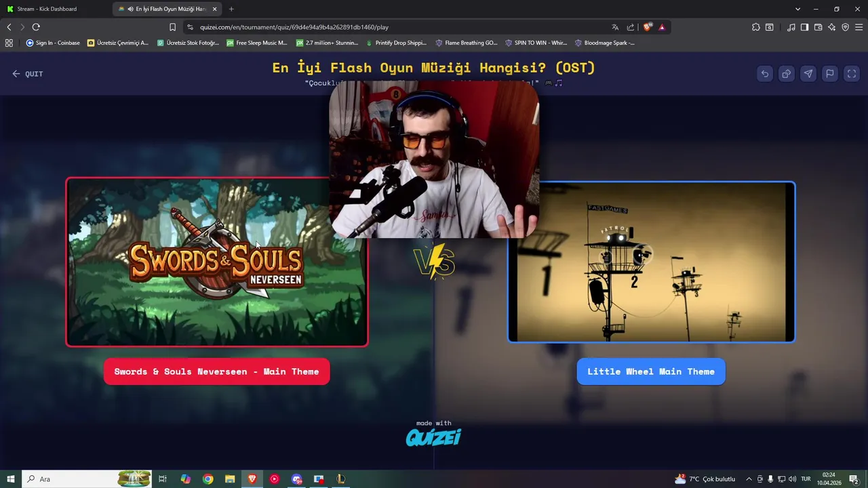Screen dimensions: 868x488
Task: Open Brave browser taskbar icon
Action: tap(252, 479)
